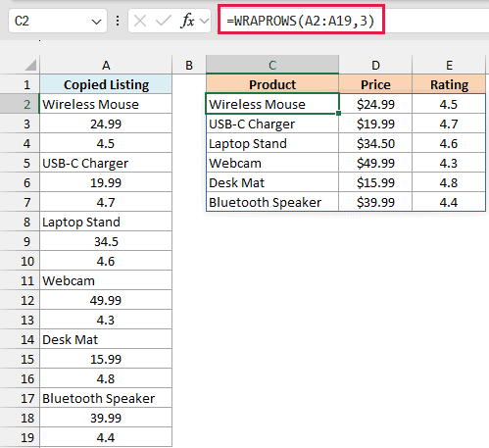Select the $34.50 price cell
The image size is (489, 448).
[375, 143]
